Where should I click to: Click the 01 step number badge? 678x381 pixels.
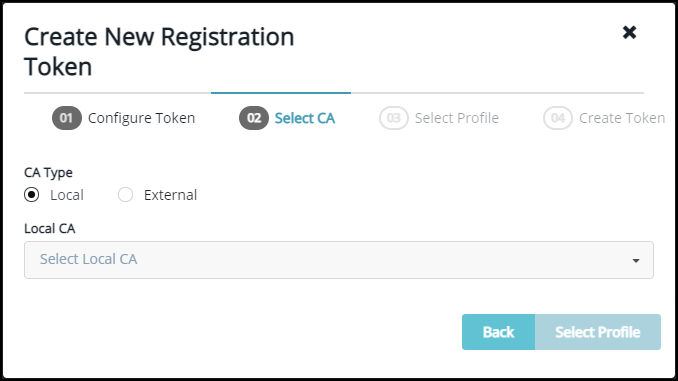(67, 118)
